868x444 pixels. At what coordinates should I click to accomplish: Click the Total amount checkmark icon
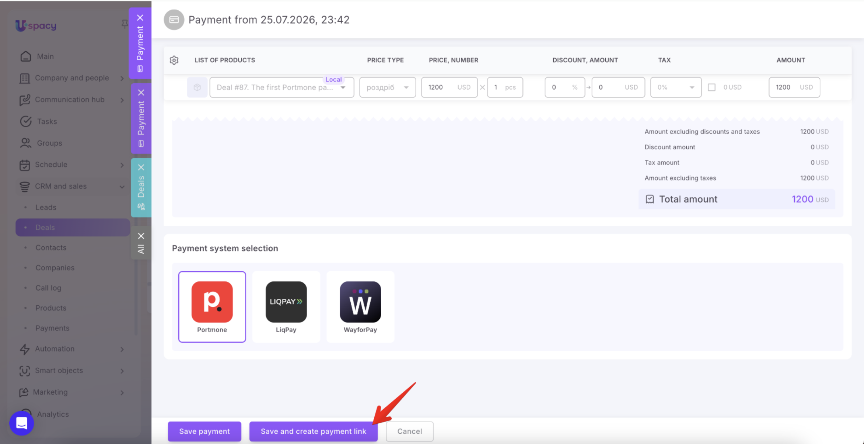click(650, 199)
